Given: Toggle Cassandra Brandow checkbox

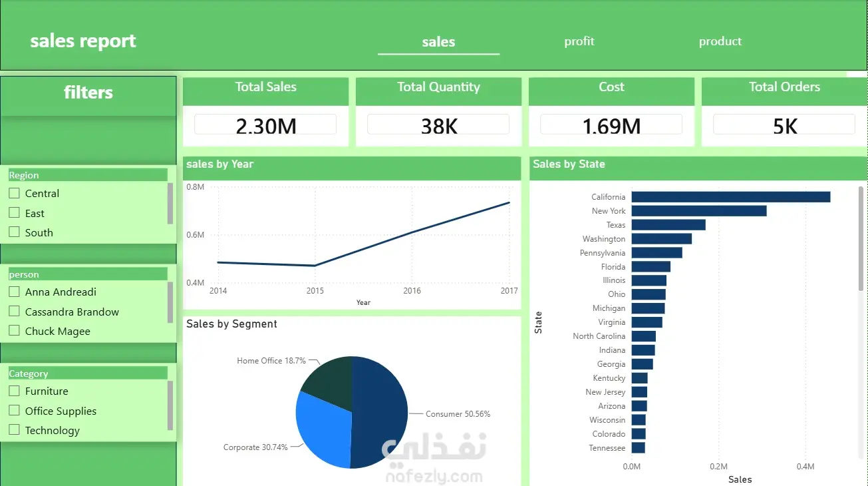Looking at the screenshot, I should [14, 312].
